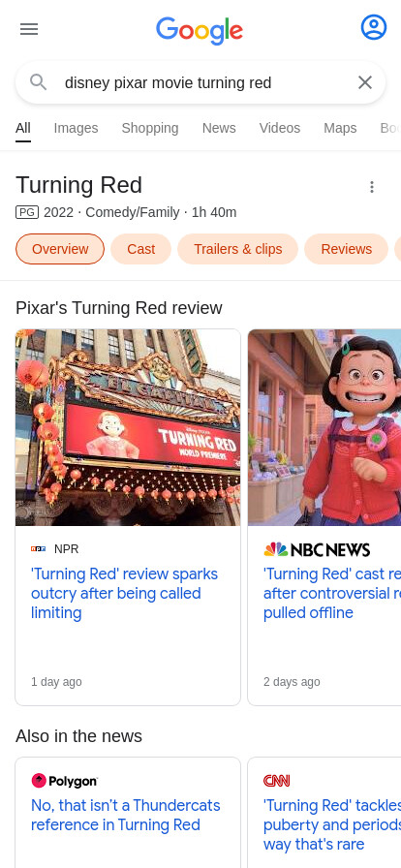Go to the Videos tab
Image resolution: width=401 pixels, height=868 pixels.
(x=280, y=128)
